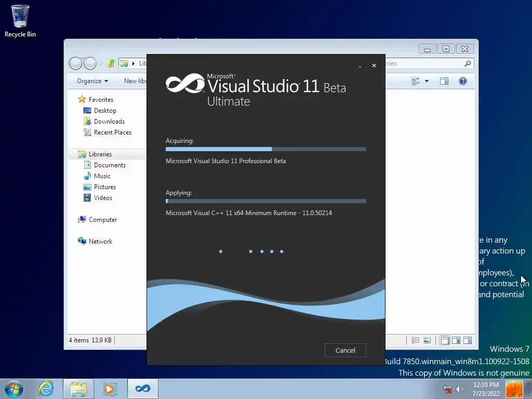Click the network status tray icon
This screenshot has height=399, width=532.
[x=447, y=389]
